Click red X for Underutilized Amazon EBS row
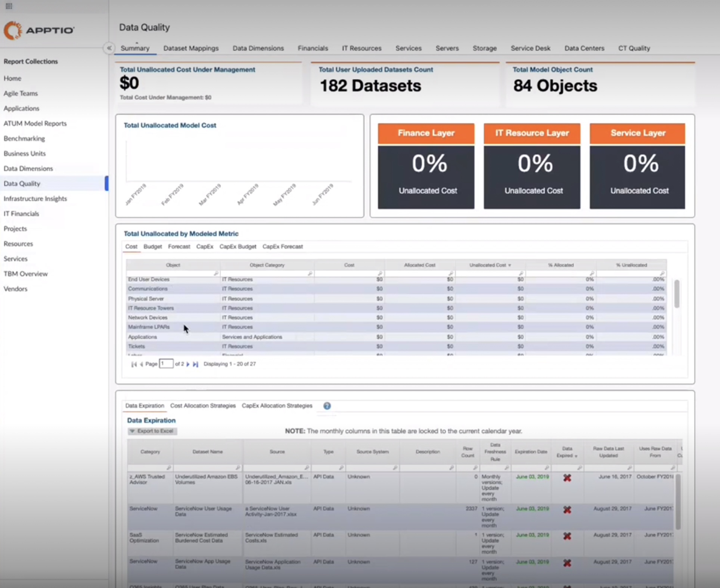Image resolution: width=720 pixels, height=588 pixels. point(567,478)
